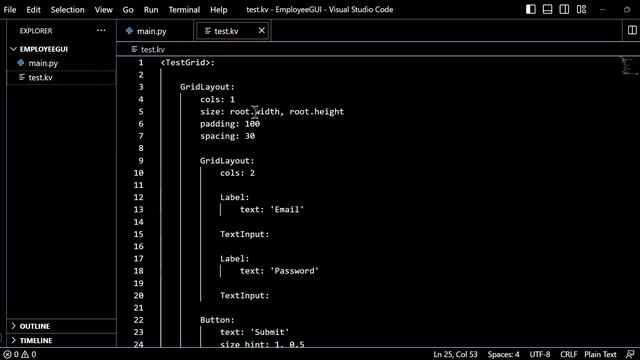Click Ln 25, Col 53 status
Image resolution: width=640 pixels, height=360 pixels.
[455, 354]
